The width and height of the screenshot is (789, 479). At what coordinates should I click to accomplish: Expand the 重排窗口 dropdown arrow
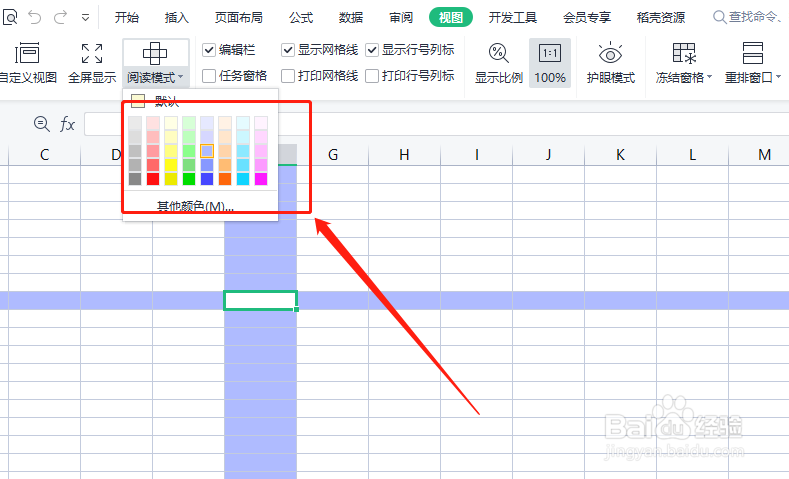tap(778, 77)
